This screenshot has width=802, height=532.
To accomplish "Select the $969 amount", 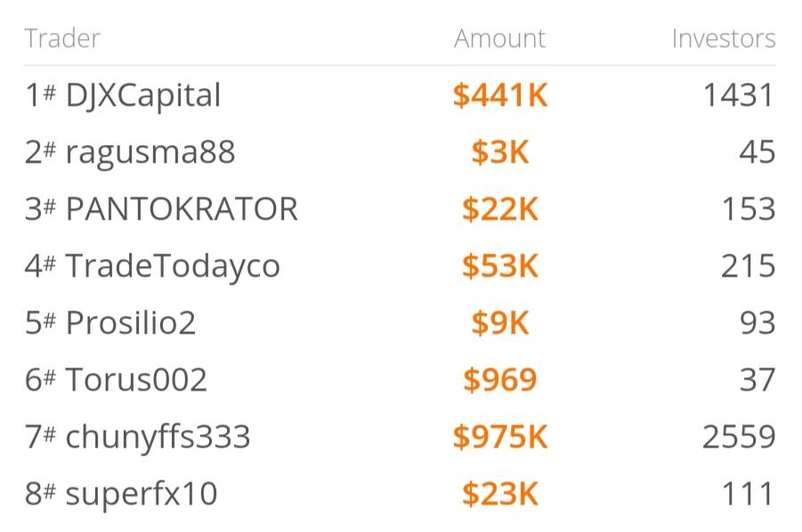I will coord(499,380).
